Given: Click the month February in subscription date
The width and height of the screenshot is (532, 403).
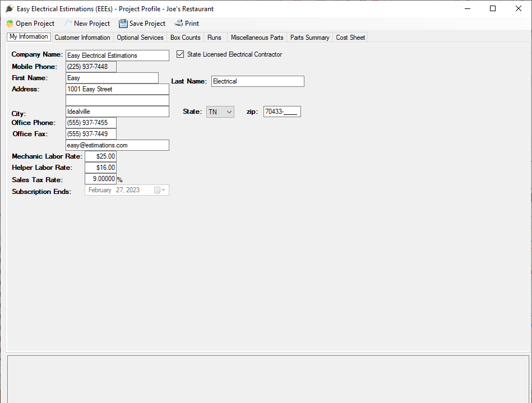Looking at the screenshot, I should tap(100, 190).
